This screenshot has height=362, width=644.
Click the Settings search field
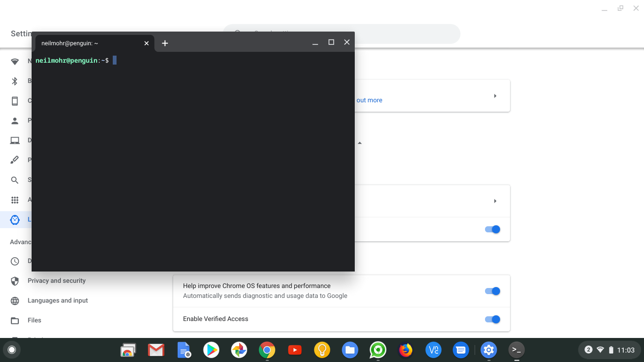[x=341, y=34]
